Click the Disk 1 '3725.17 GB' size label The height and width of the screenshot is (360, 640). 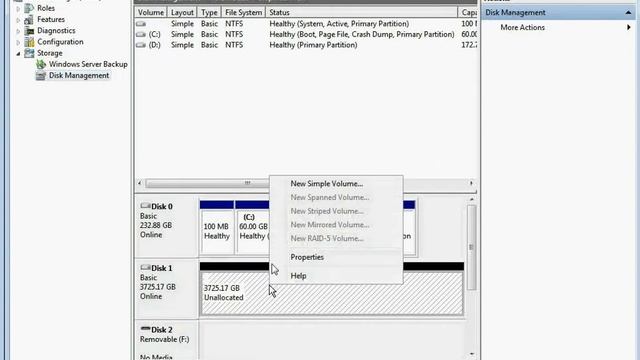[x=158, y=287]
